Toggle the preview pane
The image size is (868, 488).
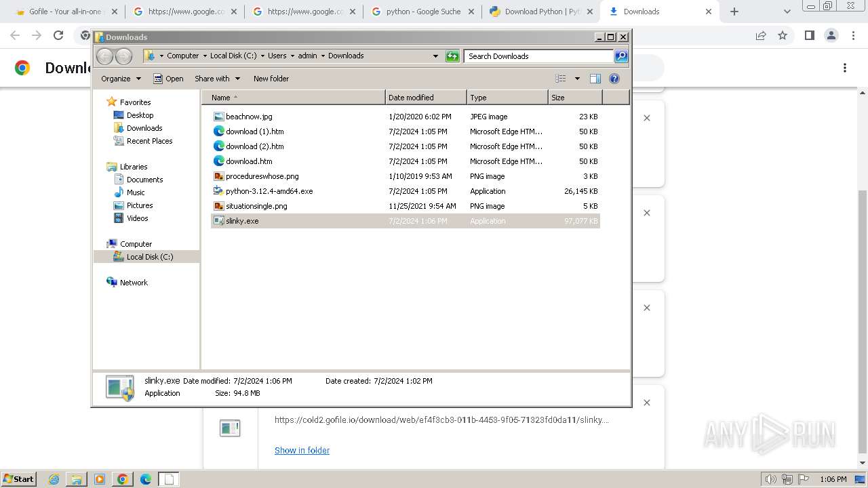click(x=595, y=79)
